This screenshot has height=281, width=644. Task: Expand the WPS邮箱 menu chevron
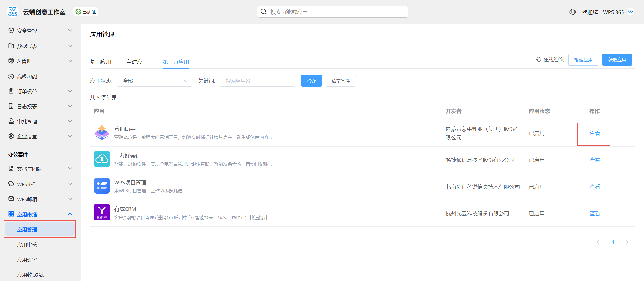click(x=70, y=199)
